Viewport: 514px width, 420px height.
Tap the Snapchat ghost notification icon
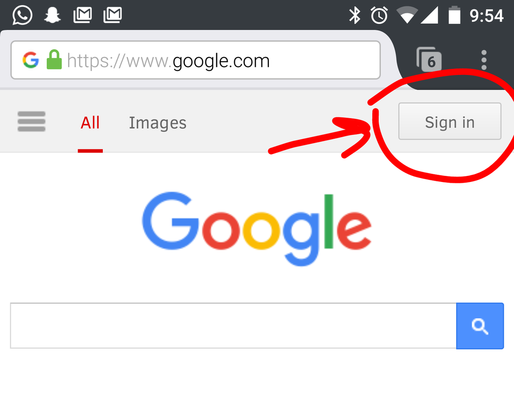(x=52, y=15)
